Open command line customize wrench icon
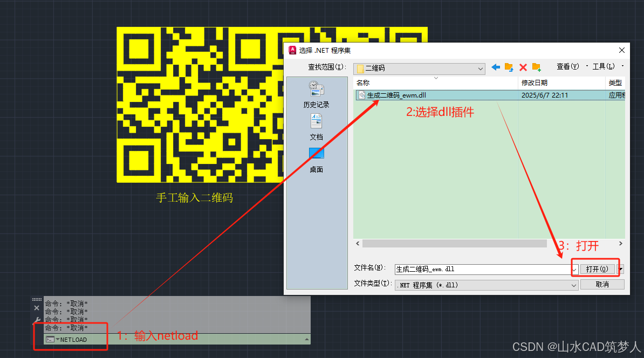644x358 pixels. (37, 320)
